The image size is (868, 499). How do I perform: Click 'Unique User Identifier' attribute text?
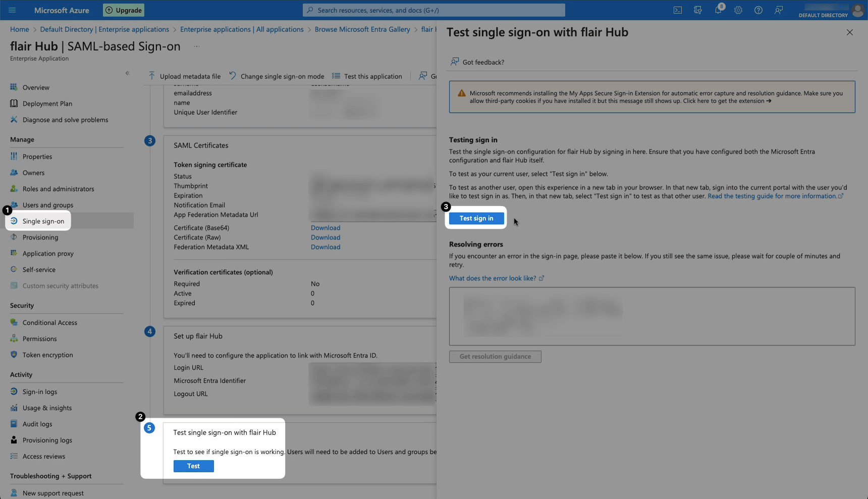pyautogui.click(x=205, y=112)
